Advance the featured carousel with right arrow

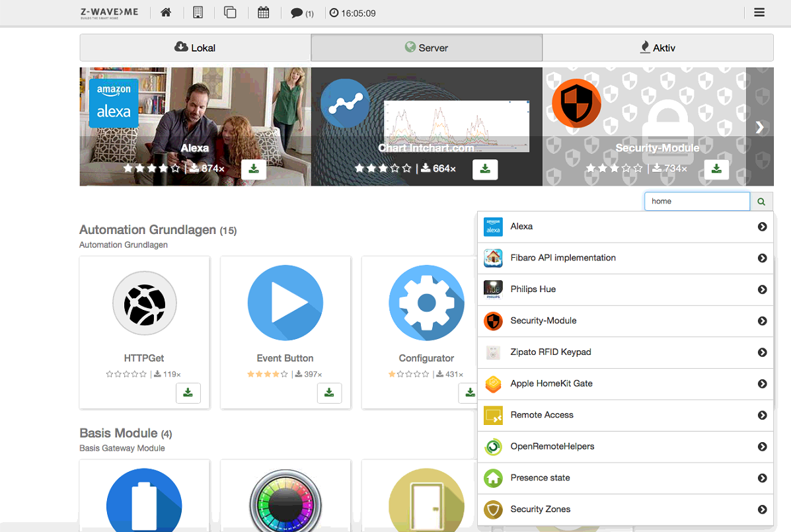pos(759,127)
